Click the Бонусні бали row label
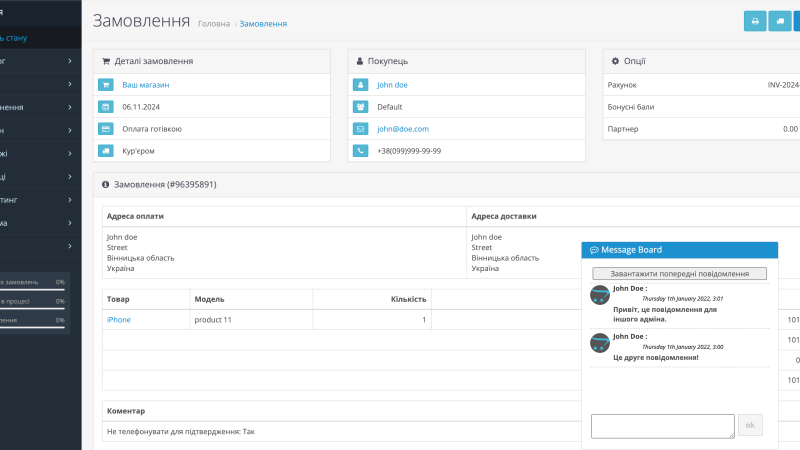The height and width of the screenshot is (450, 800). 631,107
